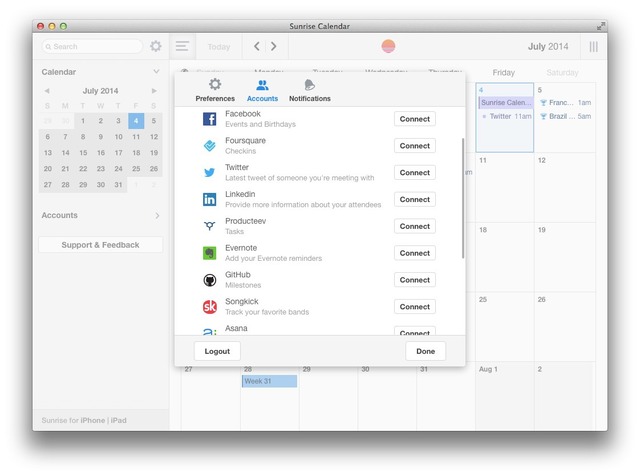
Task: Click Done to close the dialog
Action: [x=425, y=351]
